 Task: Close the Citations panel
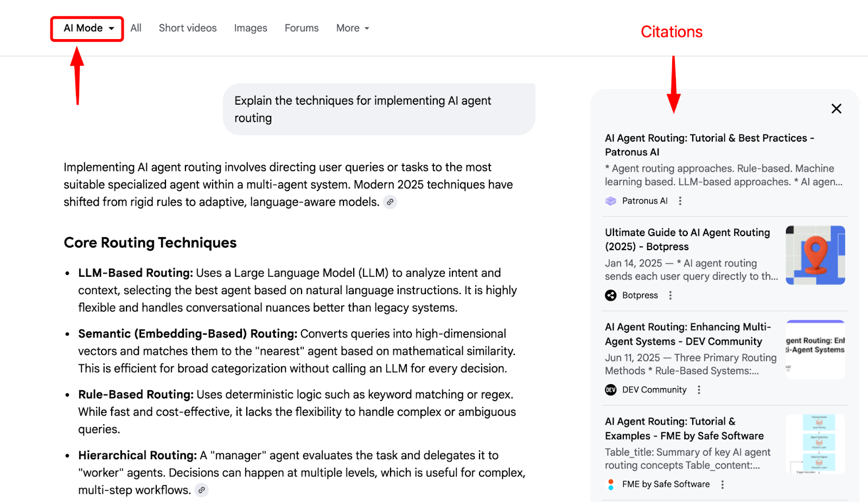tap(836, 109)
